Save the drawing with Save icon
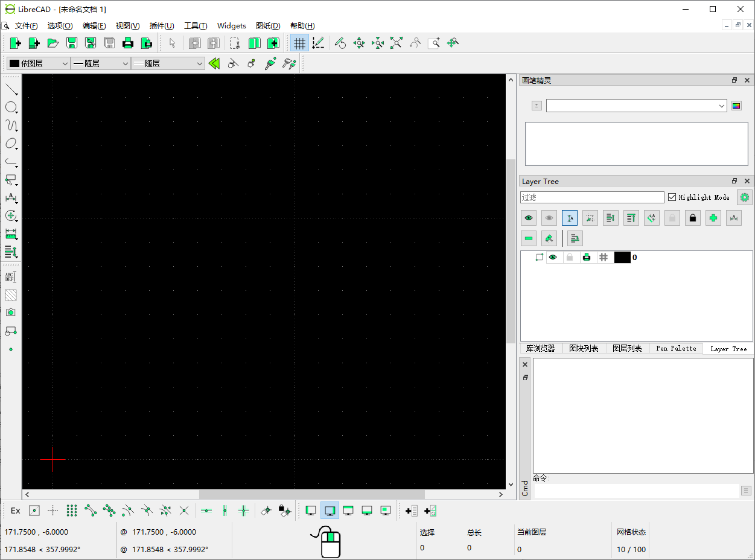Viewport: 755px width, 560px height. click(72, 43)
